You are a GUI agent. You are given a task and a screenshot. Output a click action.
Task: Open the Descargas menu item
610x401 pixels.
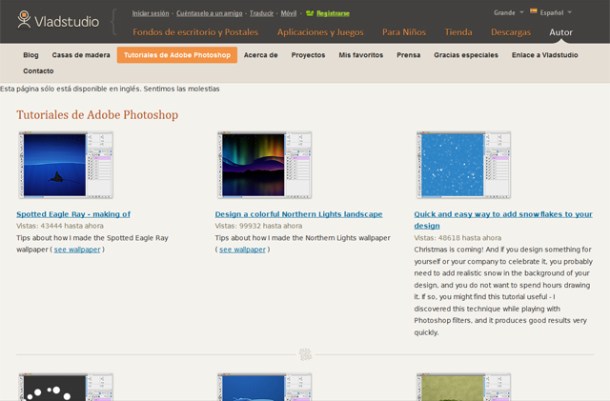(511, 32)
